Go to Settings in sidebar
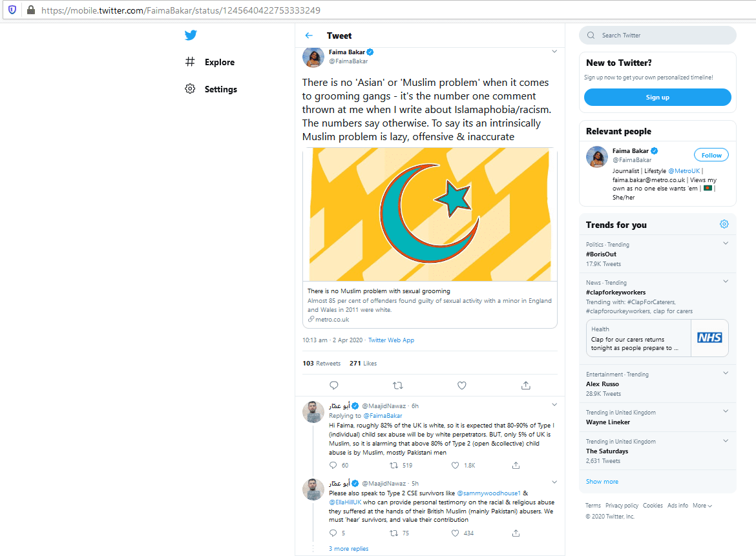The width and height of the screenshot is (756, 556). click(220, 89)
